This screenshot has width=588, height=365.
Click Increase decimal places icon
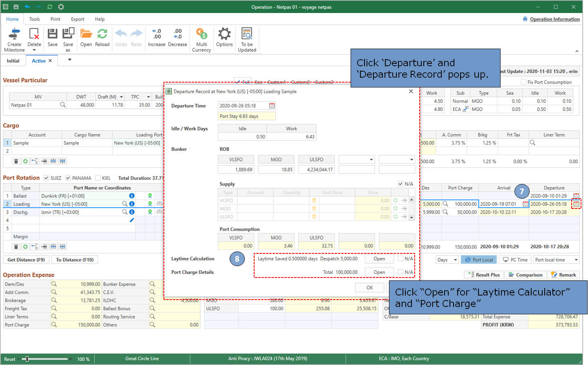(x=157, y=34)
